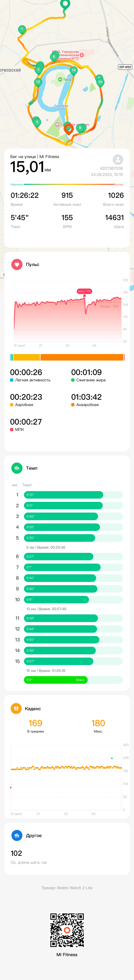Click the orange footprints Каденс icon
The width and height of the screenshot is (134, 980).
pyautogui.click(x=16, y=709)
